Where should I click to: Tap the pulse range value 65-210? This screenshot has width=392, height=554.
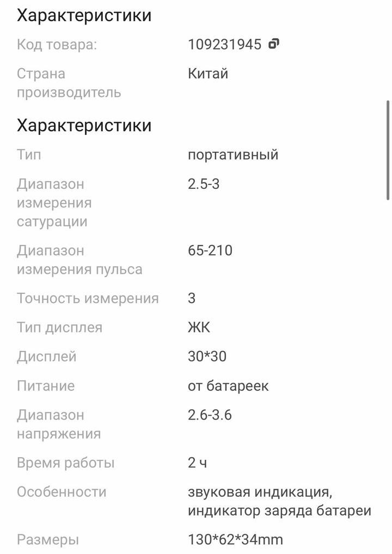pyautogui.click(x=210, y=251)
